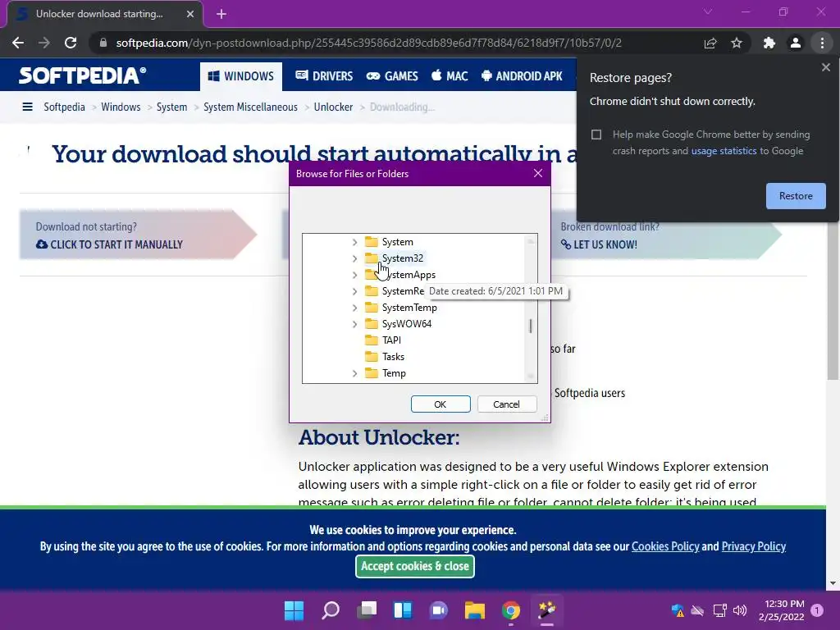
Task: Expand the SystemApps folder node
Action: [354, 275]
